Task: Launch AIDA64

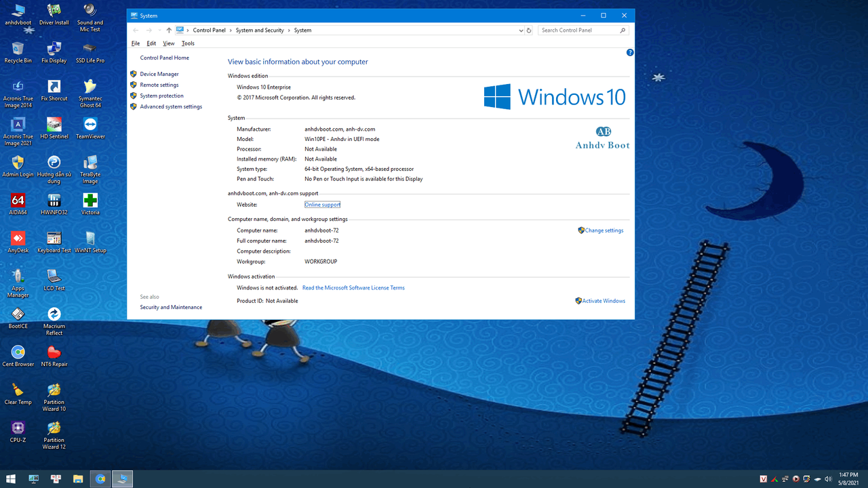Action: pyautogui.click(x=18, y=205)
